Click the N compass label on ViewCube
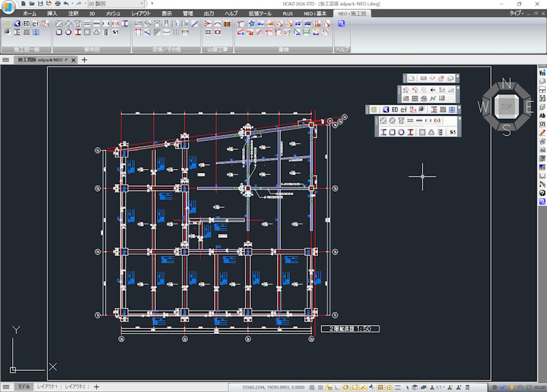The image size is (547, 392). pos(507,83)
